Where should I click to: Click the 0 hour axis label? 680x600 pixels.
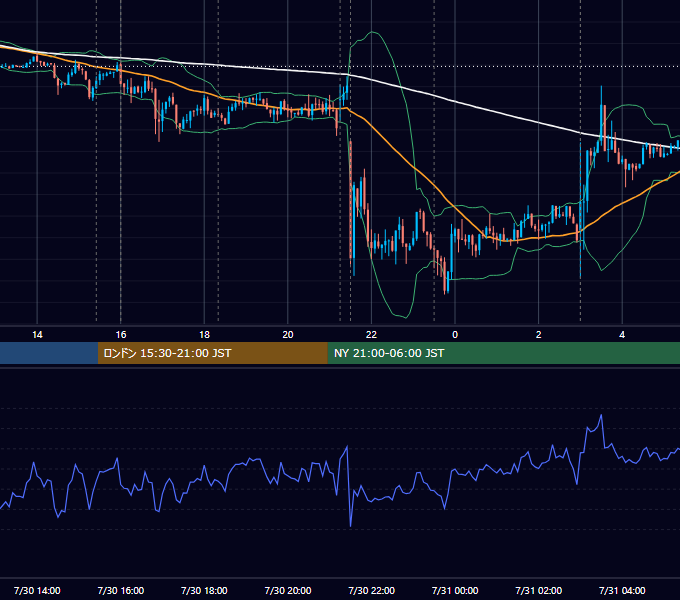pos(455,335)
